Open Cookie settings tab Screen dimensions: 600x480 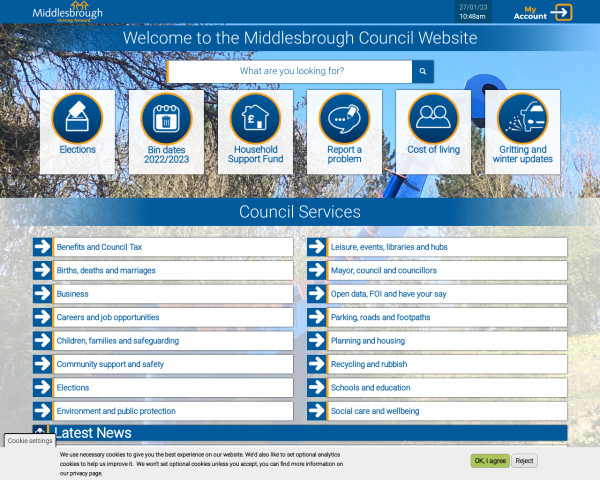coord(30,441)
